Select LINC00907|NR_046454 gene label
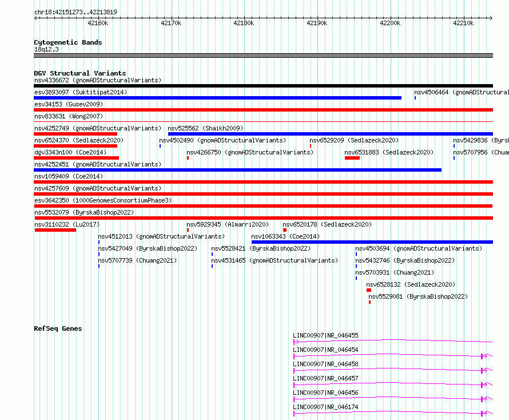509x420 pixels. click(x=325, y=350)
